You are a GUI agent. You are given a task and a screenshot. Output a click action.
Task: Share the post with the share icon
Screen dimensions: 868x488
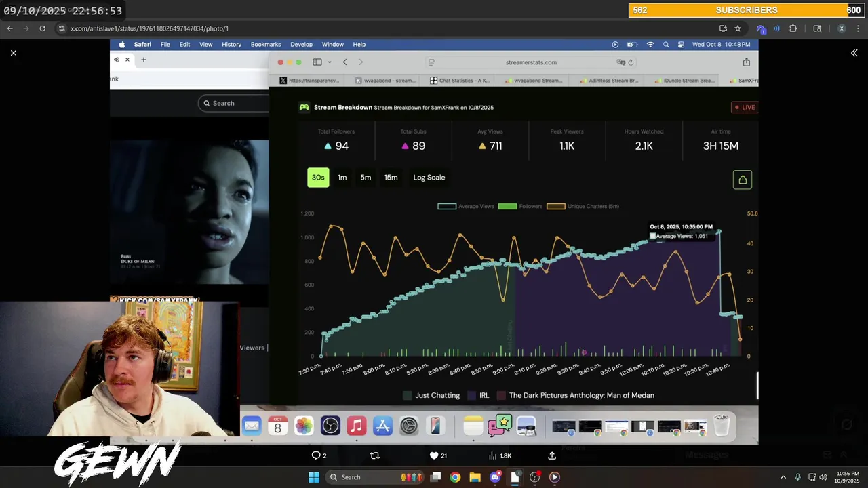point(552,455)
